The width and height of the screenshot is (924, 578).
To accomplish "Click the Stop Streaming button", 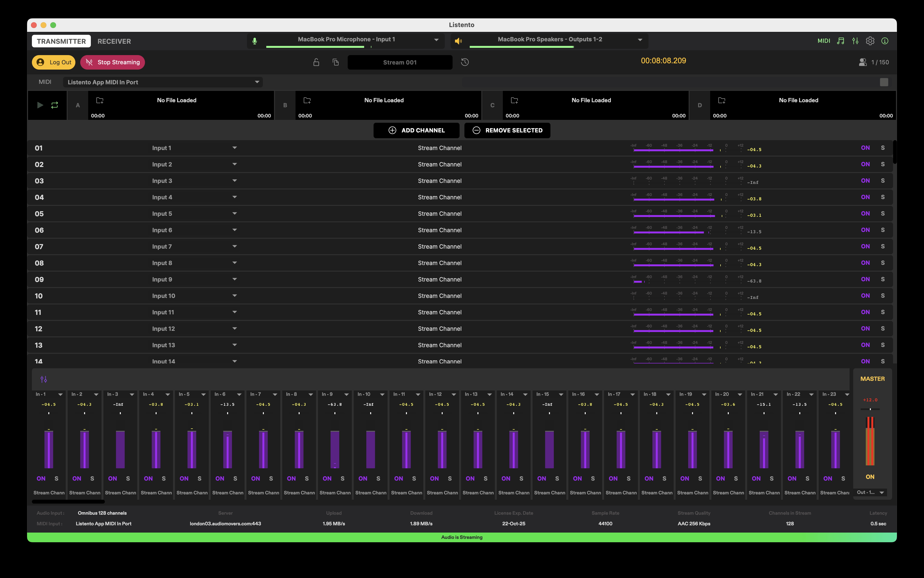I will 112,62.
